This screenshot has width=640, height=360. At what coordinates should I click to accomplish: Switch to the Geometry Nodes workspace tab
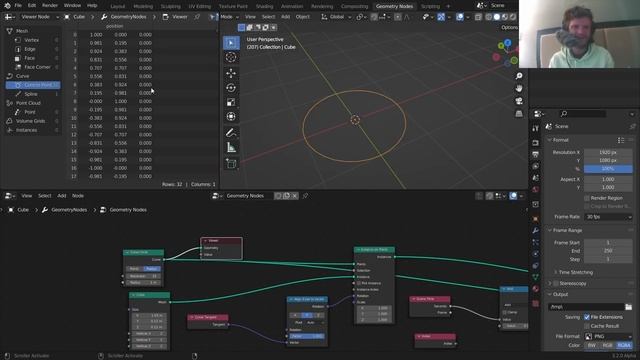(x=394, y=6)
